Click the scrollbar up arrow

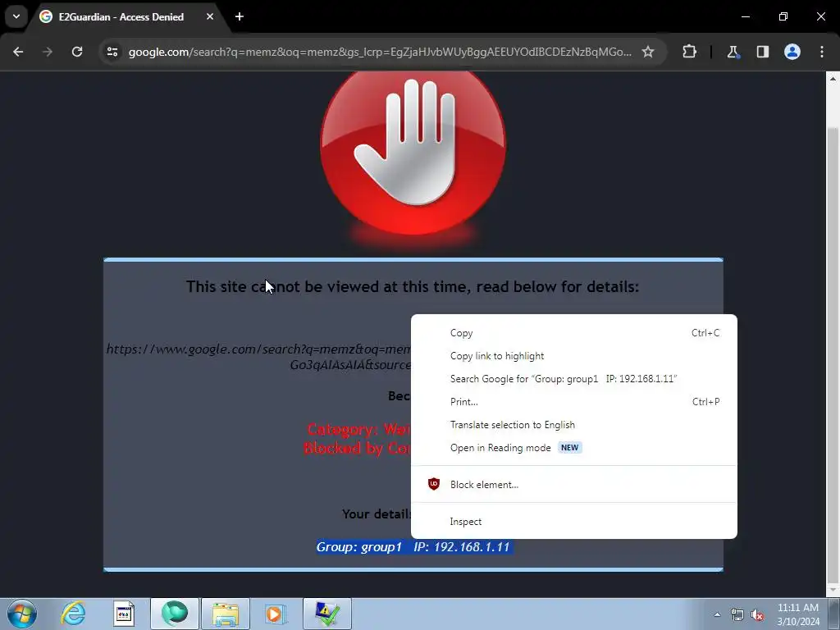[833, 78]
